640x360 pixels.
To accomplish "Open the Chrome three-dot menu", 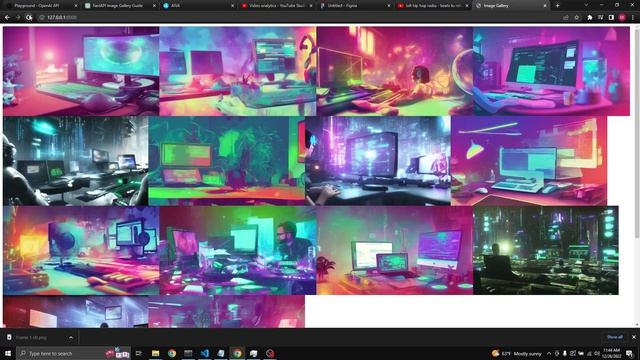I will [x=633, y=18].
